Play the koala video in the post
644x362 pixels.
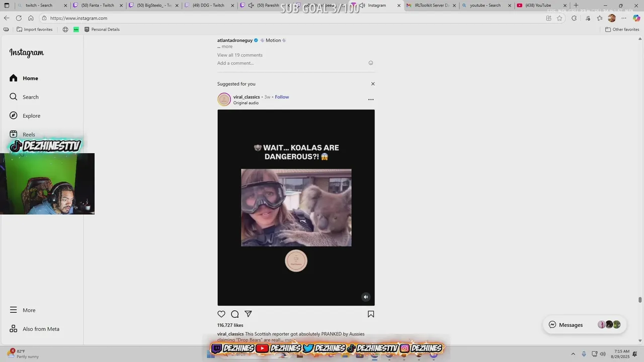296,208
